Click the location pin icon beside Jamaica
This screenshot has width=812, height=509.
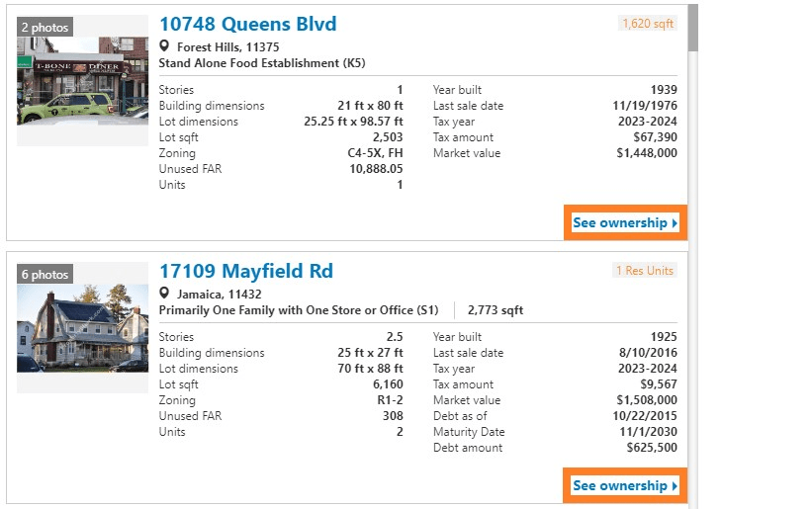click(x=165, y=294)
